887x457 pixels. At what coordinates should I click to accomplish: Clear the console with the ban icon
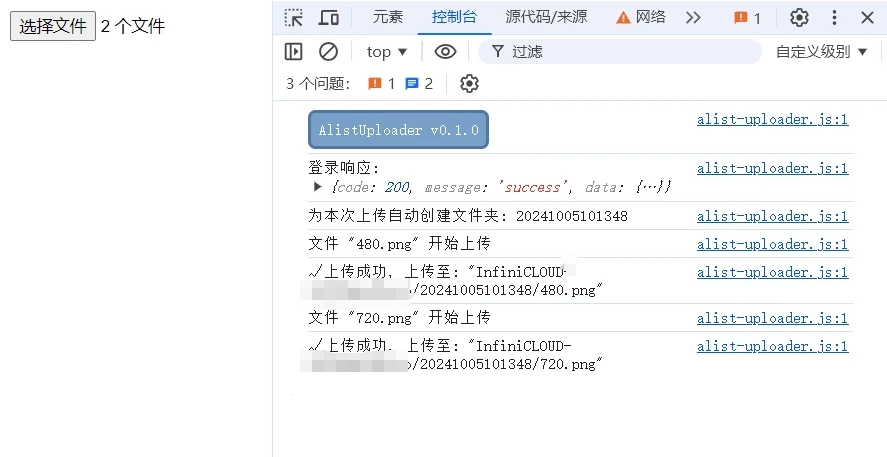point(328,51)
